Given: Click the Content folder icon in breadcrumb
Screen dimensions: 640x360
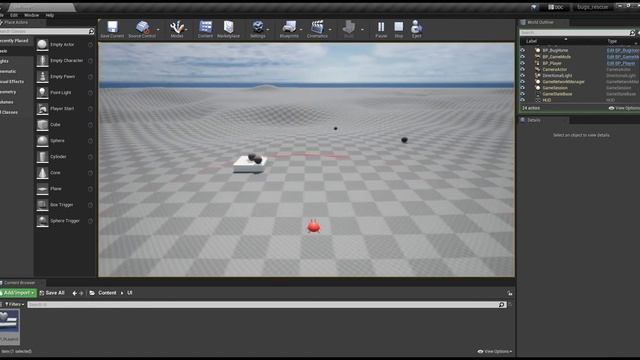Looking at the screenshot, I should 92,293.
